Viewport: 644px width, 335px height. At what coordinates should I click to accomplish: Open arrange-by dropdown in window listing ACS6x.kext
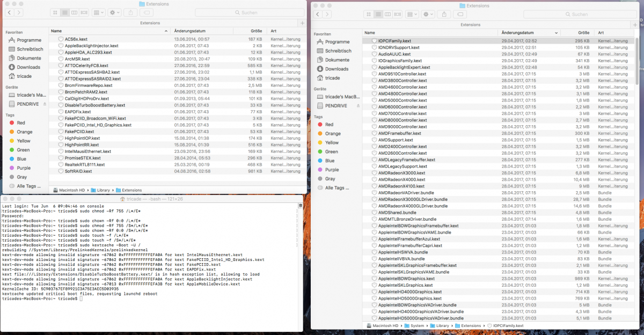pyautogui.click(x=98, y=12)
